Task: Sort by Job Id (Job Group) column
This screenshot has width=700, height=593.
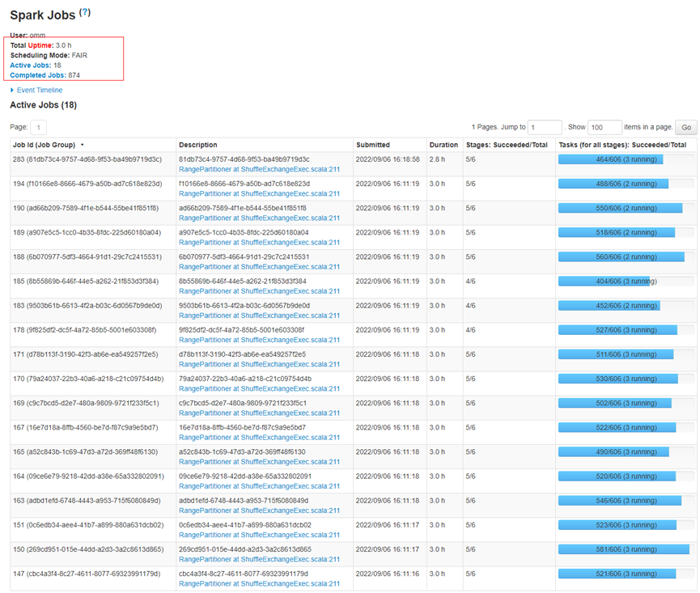Action: coord(49,145)
